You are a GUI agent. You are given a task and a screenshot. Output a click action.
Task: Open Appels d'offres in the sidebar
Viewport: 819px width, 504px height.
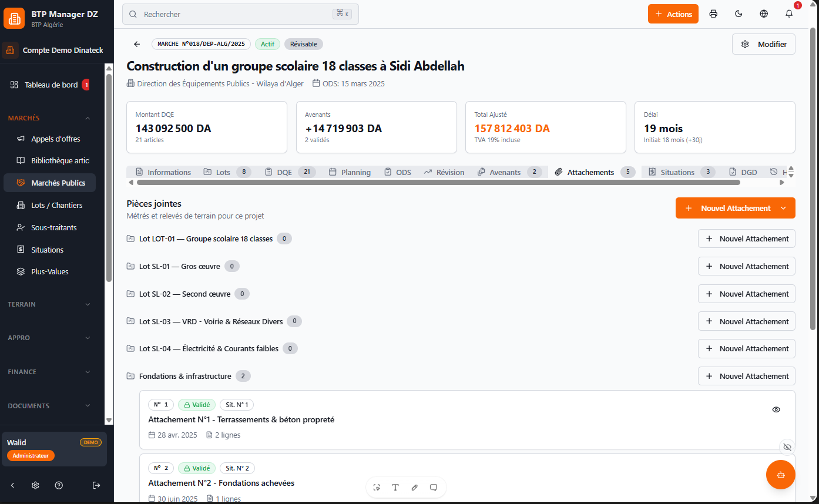(x=50, y=139)
